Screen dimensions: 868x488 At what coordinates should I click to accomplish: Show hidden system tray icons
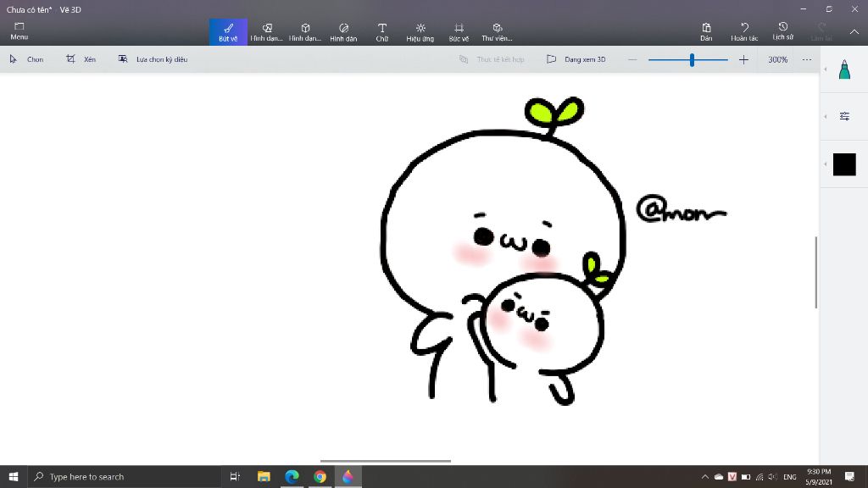coord(704,476)
